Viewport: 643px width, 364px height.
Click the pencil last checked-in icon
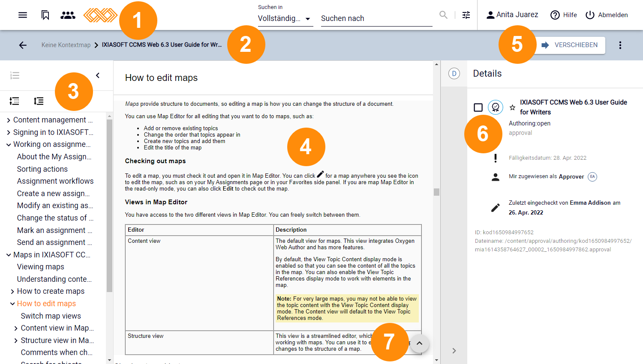point(496,208)
